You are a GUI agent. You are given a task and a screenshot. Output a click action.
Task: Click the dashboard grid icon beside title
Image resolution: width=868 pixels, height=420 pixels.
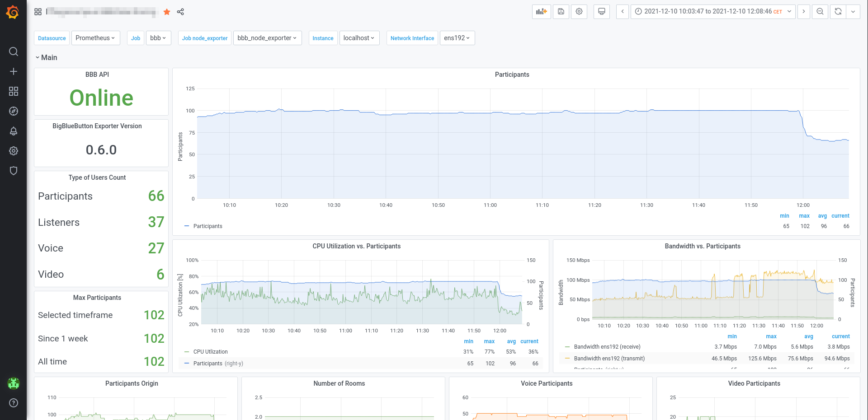click(x=38, y=12)
